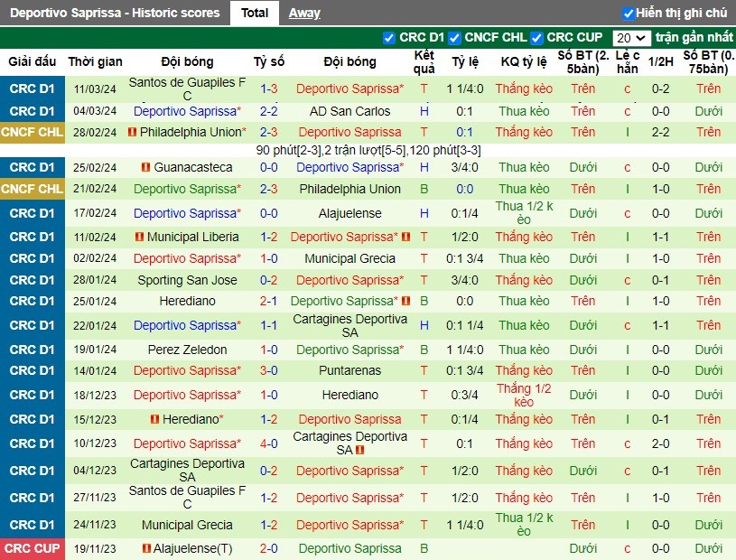Click red card icon after Cartagines on 10/12/23
This screenshot has width=736, height=560.
pyautogui.click(x=360, y=450)
